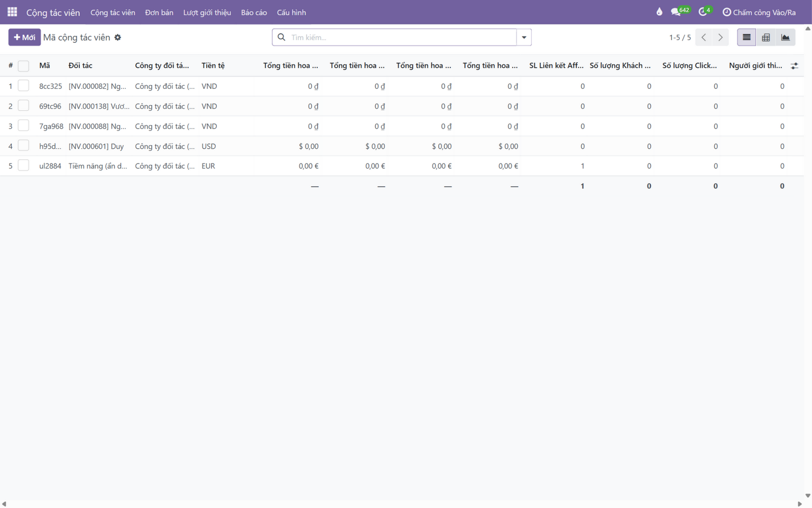Open optional columns adjustment icon
The height and width of the screenshot is (508, 812).
(x=795, y=66)
